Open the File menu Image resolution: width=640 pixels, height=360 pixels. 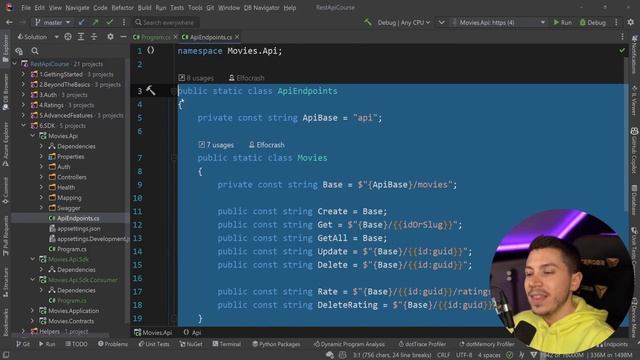[26, 8]
